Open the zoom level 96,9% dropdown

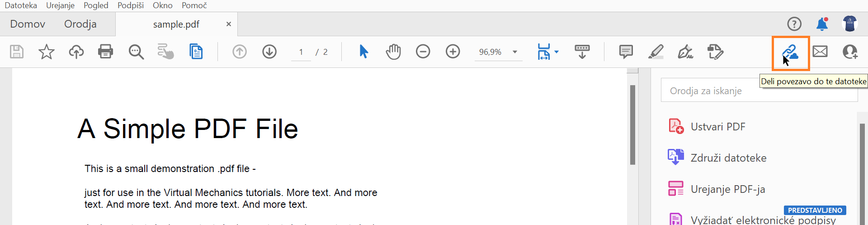(x=514, y=52)
